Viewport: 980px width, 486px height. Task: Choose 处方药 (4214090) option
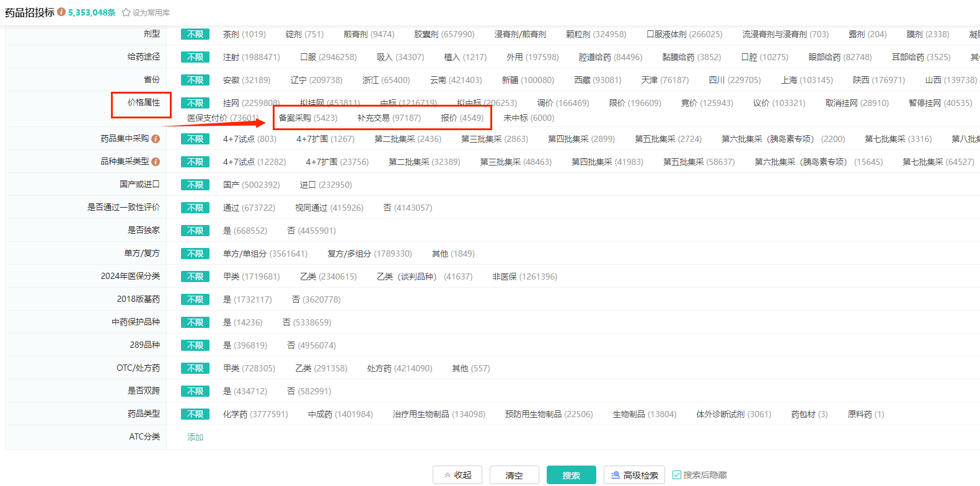(x=400, y=368)
